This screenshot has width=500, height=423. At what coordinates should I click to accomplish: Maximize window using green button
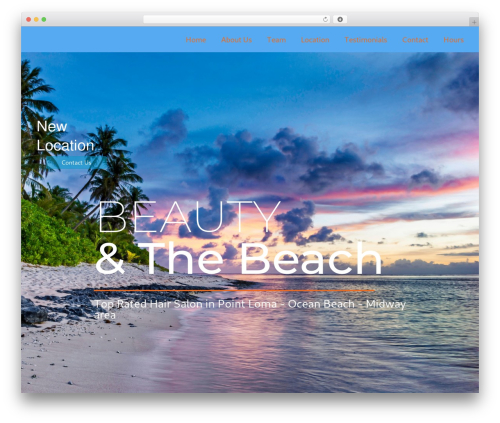pos(44,20)
